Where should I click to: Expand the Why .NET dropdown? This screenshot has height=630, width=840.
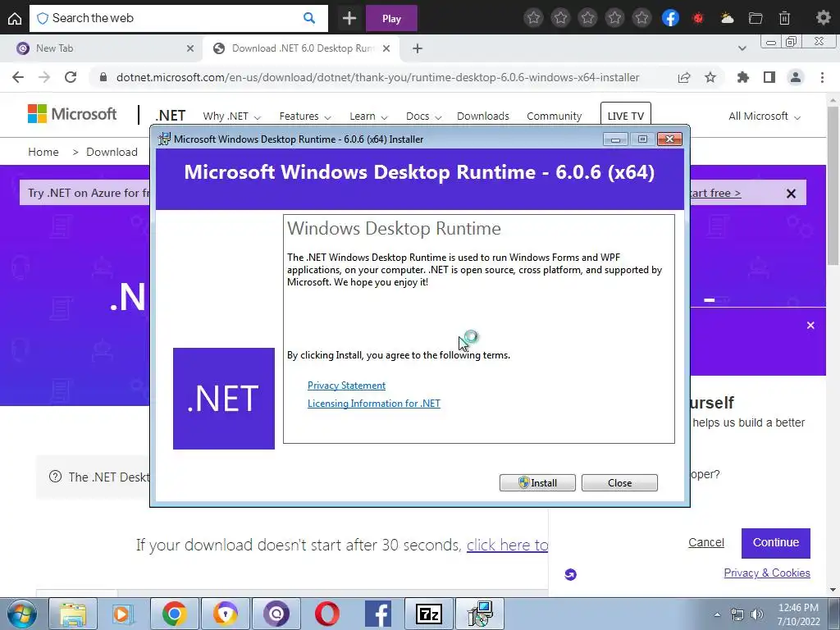click(x=231, y=116)
